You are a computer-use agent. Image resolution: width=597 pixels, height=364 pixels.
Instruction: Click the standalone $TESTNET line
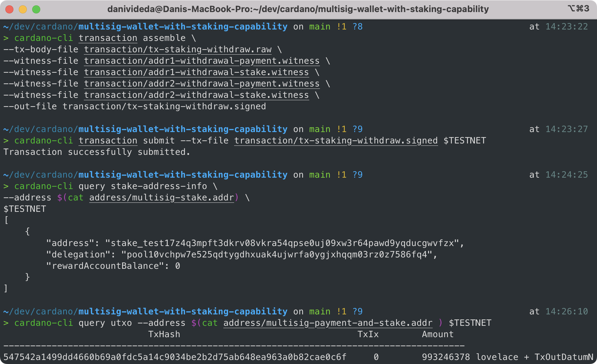[x=25, y=209]
